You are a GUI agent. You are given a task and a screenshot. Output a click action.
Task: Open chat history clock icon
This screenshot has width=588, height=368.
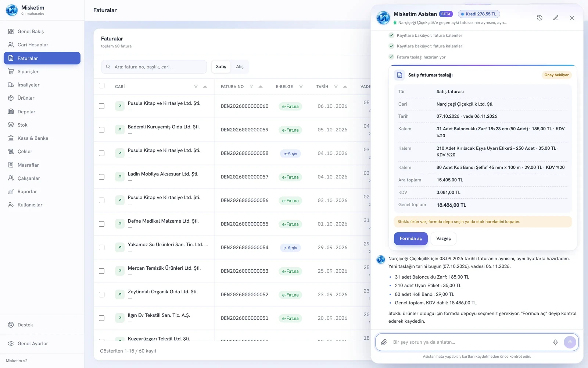[x=539, y=18]
